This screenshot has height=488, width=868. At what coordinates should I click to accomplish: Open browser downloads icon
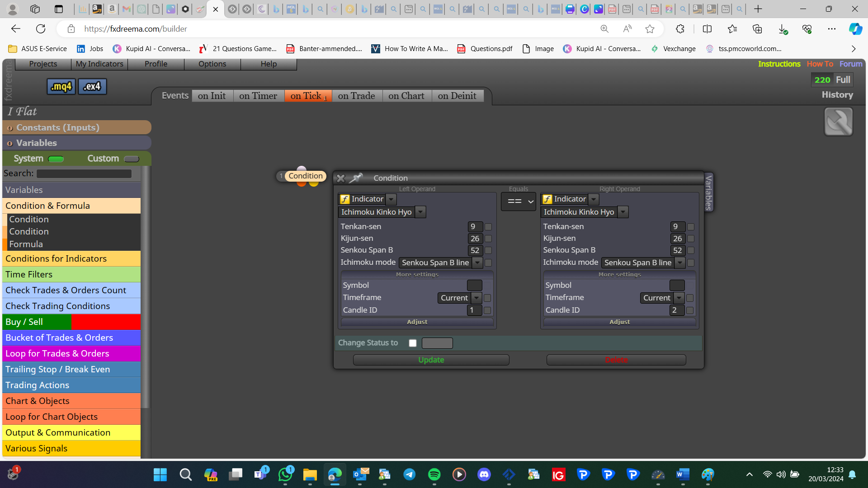(783, 29)
